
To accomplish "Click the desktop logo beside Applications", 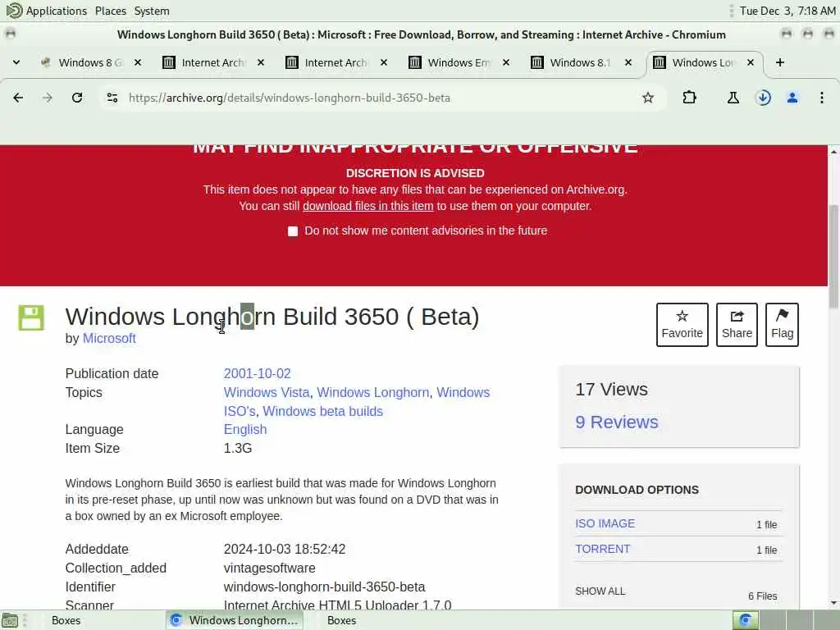I will (x=14, y=10).
